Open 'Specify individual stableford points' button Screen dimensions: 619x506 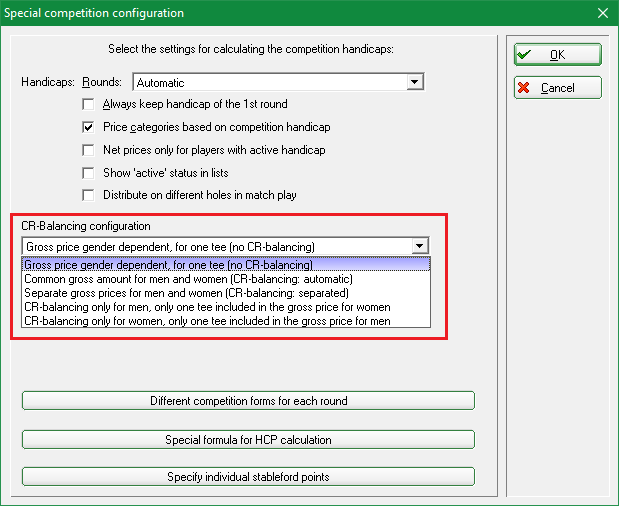pyautogui.click(x=248, y=477)
